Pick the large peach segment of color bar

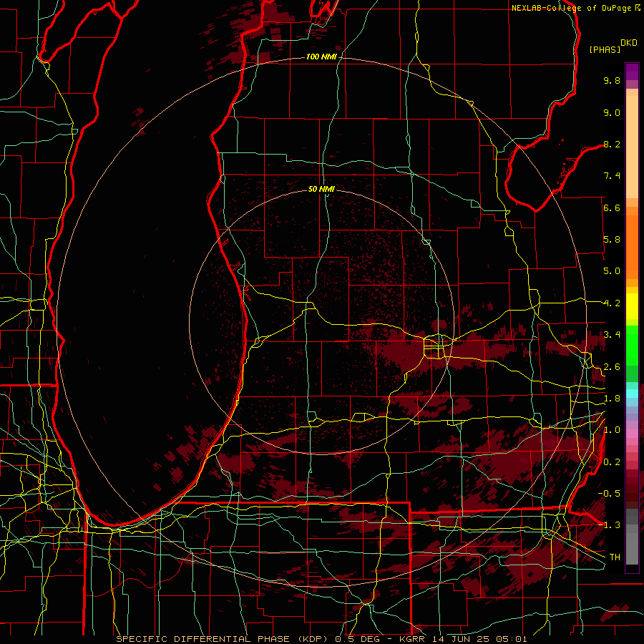click(632, 148)
